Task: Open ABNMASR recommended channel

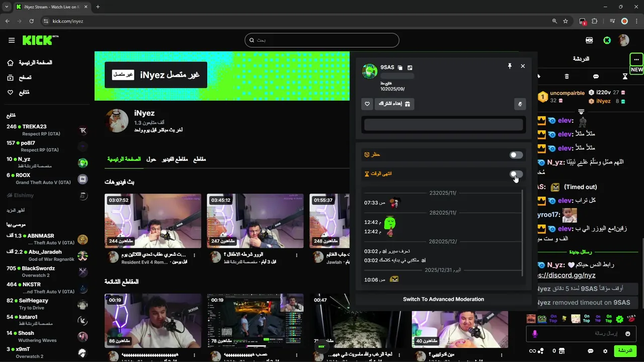Action: 47,239
